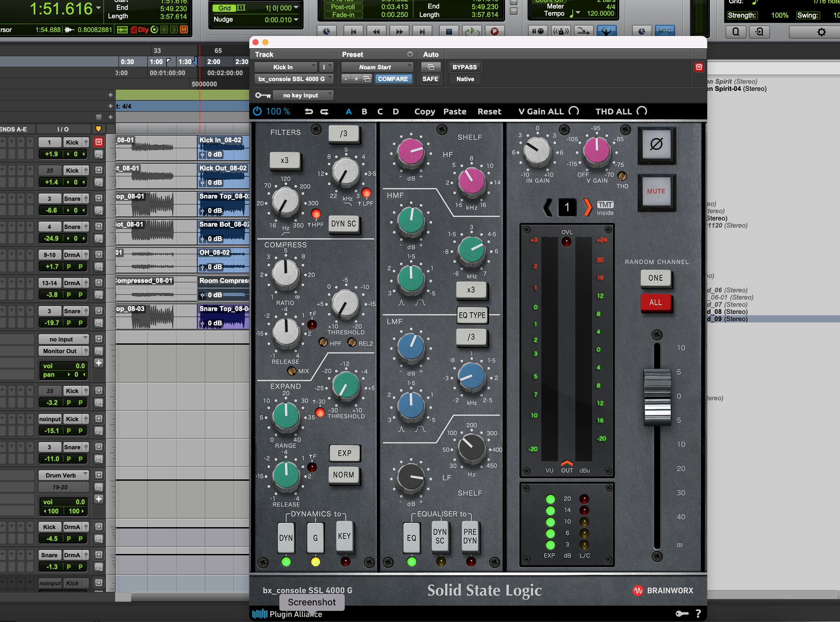Toggle the plugin BYPASS button

[x=464, y=67]
